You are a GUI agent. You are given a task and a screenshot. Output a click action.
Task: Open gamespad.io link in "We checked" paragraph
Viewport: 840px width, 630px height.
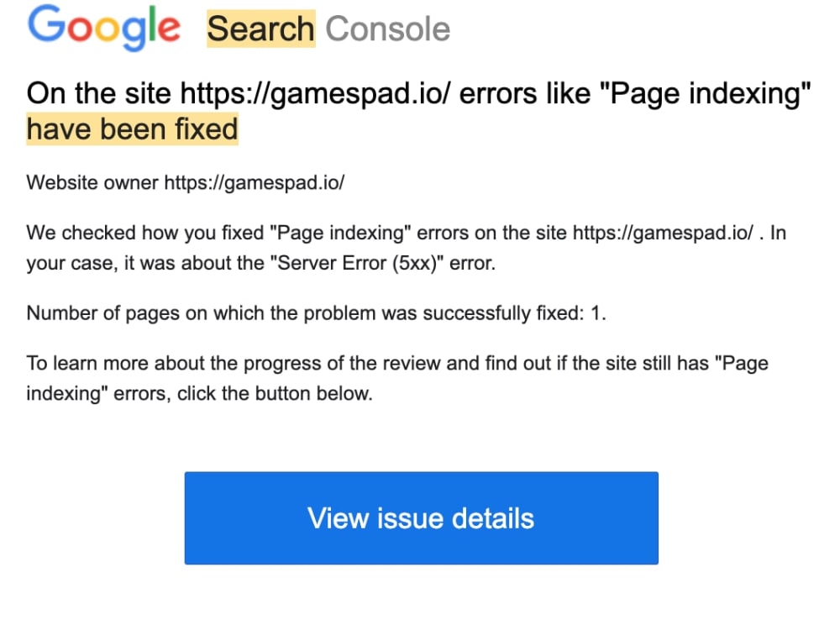click(663, 233)
